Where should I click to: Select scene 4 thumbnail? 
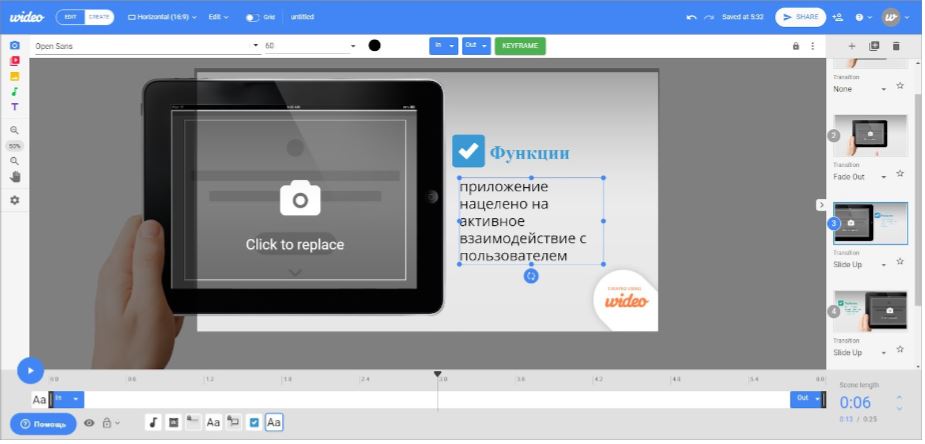pyautogui.click(x=870, y=311)
